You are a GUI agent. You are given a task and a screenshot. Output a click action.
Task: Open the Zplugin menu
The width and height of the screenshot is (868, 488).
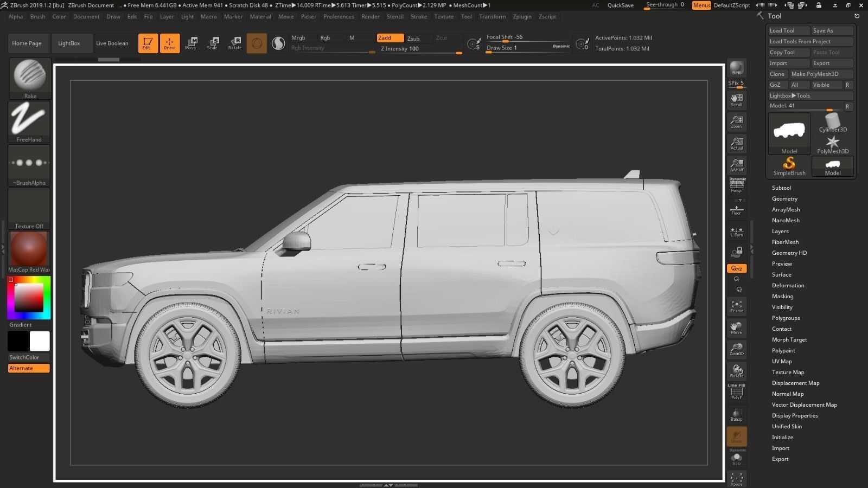click(x=522, y=16)
